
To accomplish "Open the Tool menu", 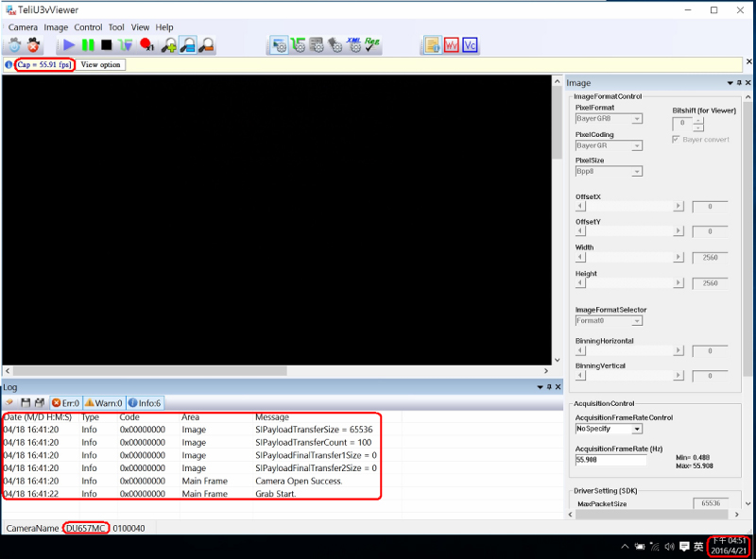I will tap(116, 27).
